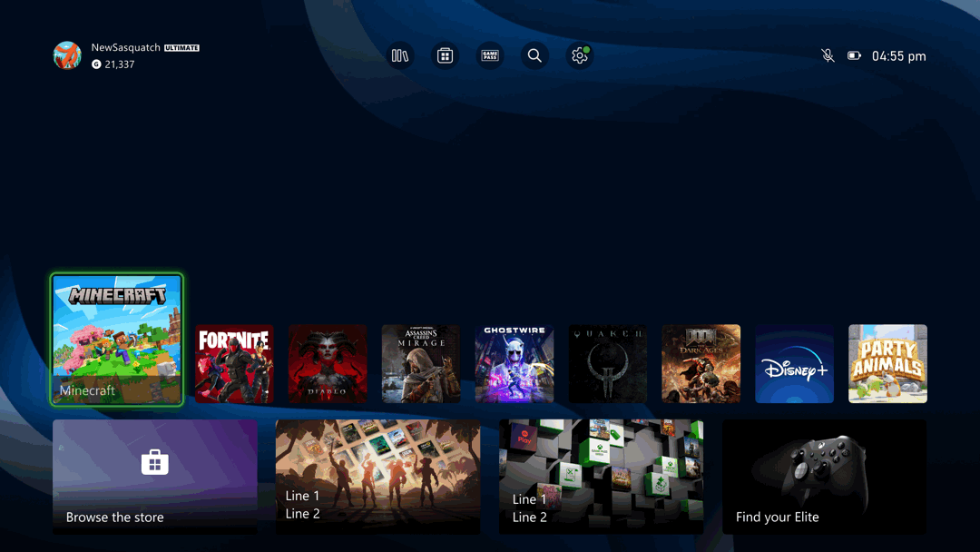This screenshot has height=552, width=980.
Task: Click the Search magnifier icon
Action: (535, 55)
